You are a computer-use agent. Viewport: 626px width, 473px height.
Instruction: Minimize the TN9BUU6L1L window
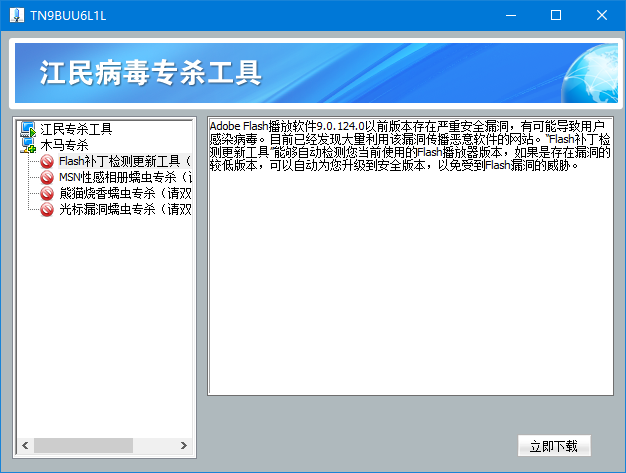(x=511, y=16)
